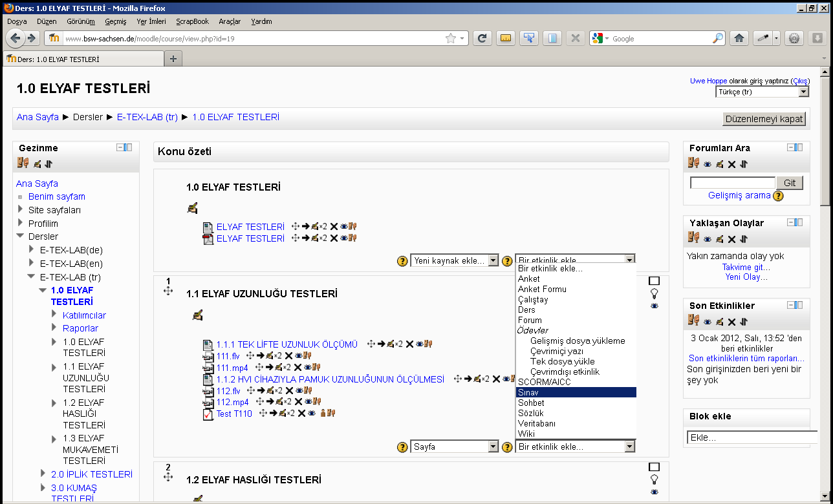This screenshot has height=504, width=833.
Task: Hide section 1 with its eye icon
Action: (654, 306)
